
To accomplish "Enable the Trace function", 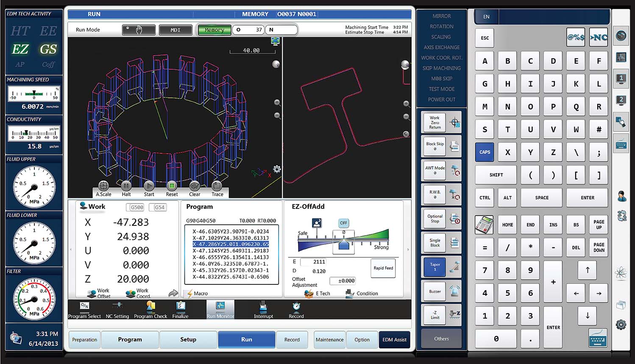I will click(217, 186).
